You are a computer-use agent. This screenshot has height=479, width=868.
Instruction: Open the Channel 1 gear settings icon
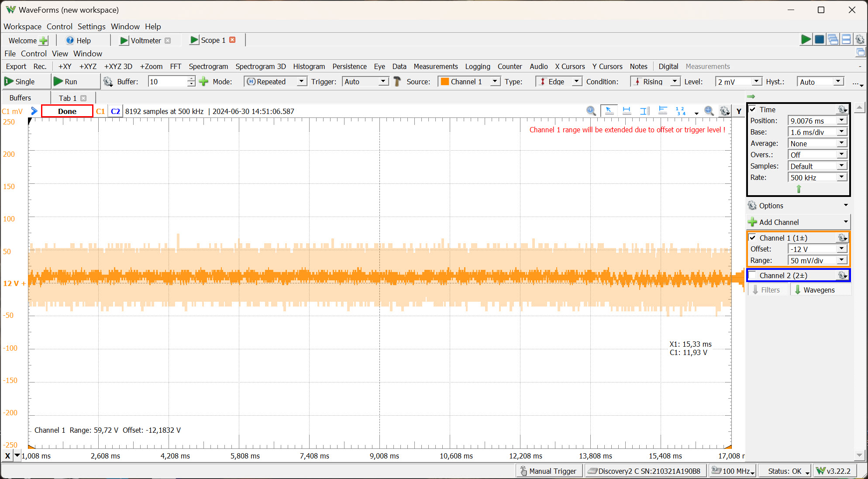[842, 238]
